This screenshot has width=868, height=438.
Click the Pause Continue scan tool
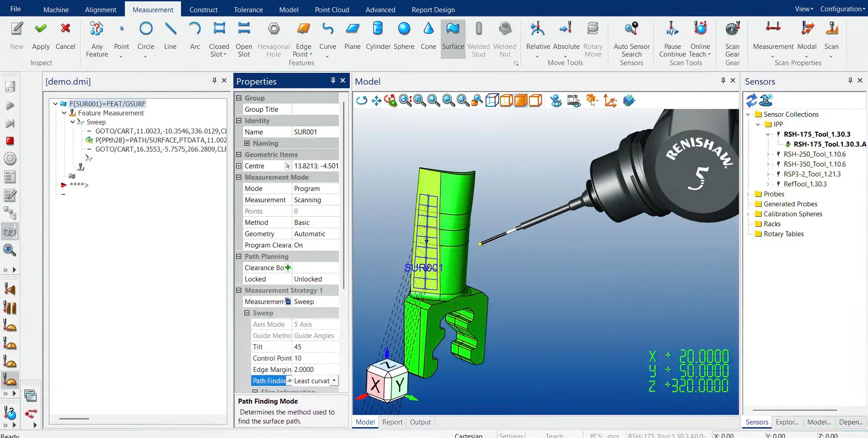tap(672, 39)
